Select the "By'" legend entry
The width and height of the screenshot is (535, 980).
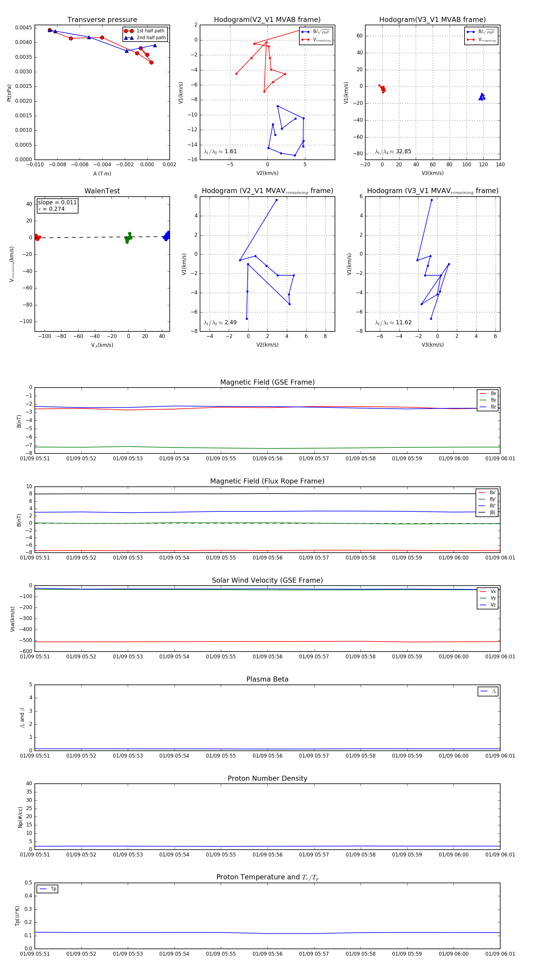click(487, 499)
